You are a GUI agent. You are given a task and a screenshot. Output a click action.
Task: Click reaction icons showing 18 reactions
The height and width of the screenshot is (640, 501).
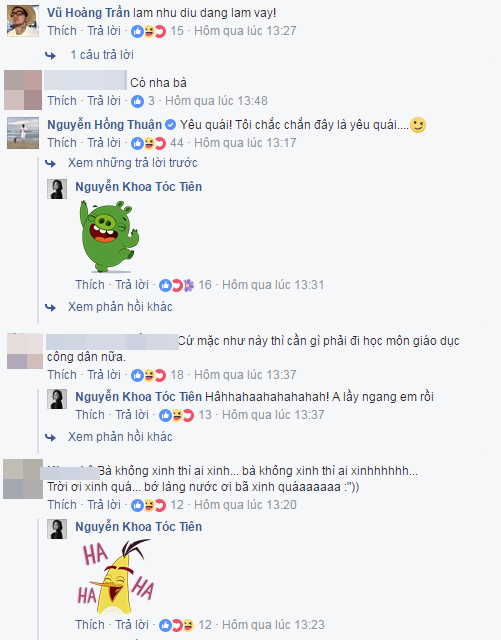pos(148,375)
